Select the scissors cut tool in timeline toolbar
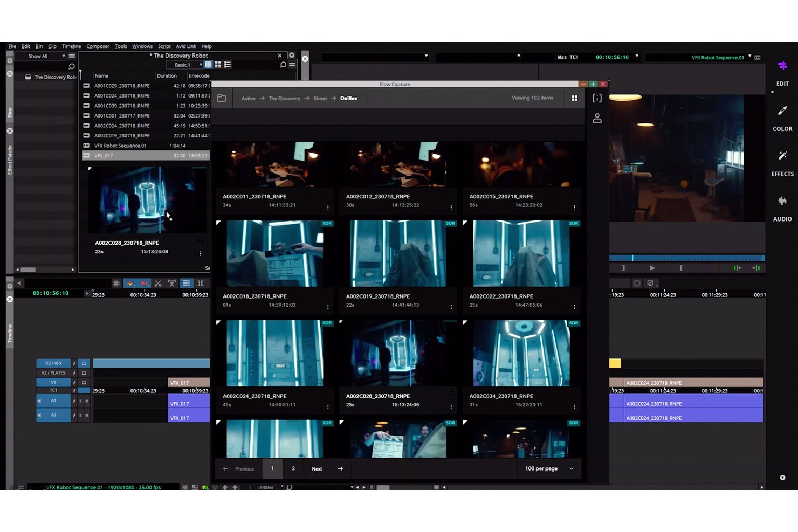The width and height of the screenshot is (798, 532). [x=158, y=283]
